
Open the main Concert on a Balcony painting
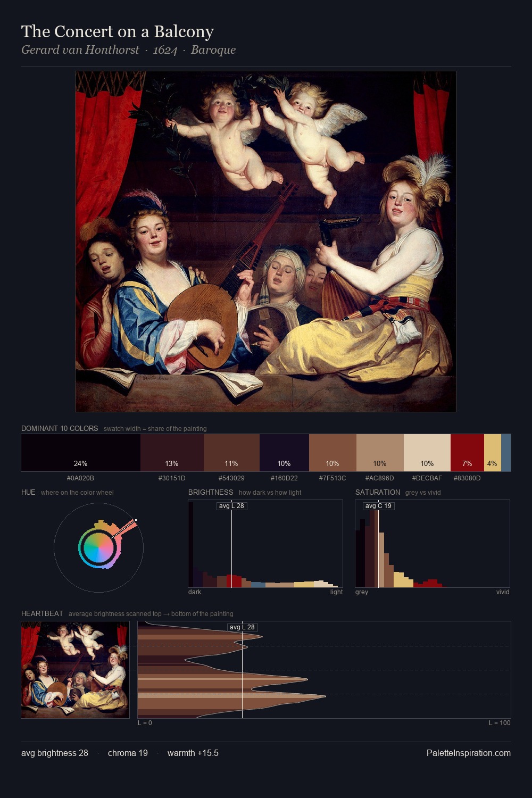click(265, 242)
